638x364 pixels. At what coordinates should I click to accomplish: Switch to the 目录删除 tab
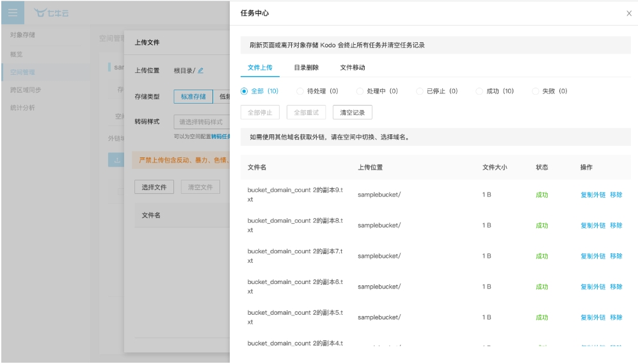tap(307, 68)
